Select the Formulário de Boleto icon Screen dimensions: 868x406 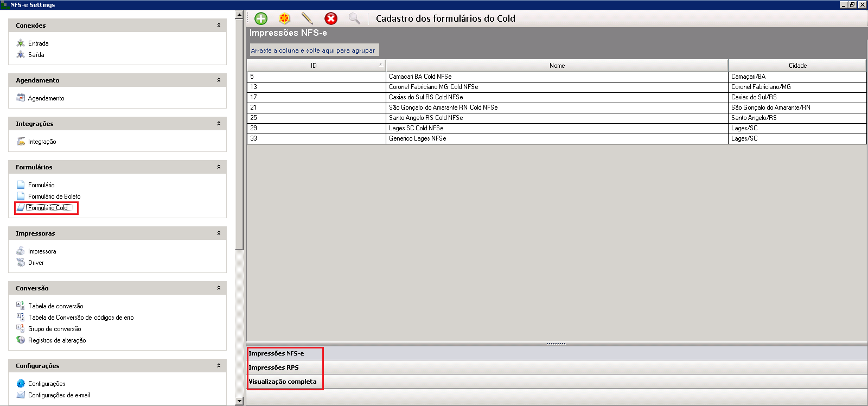tap(21, 196)
